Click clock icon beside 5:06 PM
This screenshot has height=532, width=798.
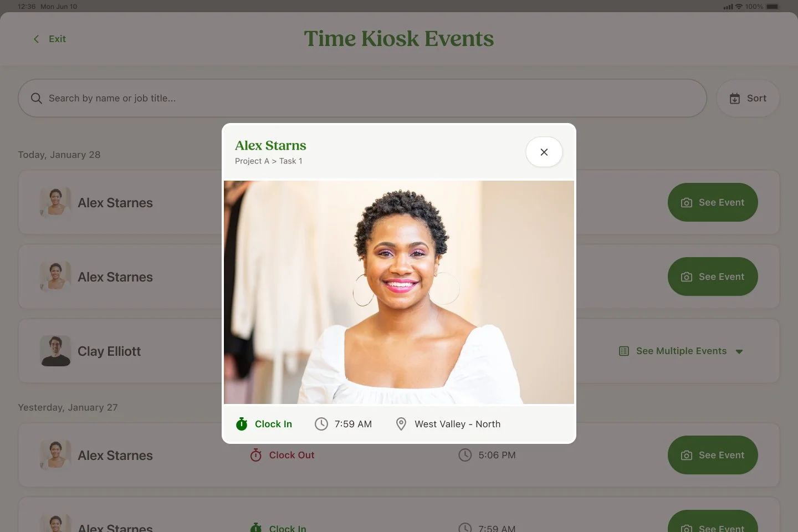(x=465, y=455)
